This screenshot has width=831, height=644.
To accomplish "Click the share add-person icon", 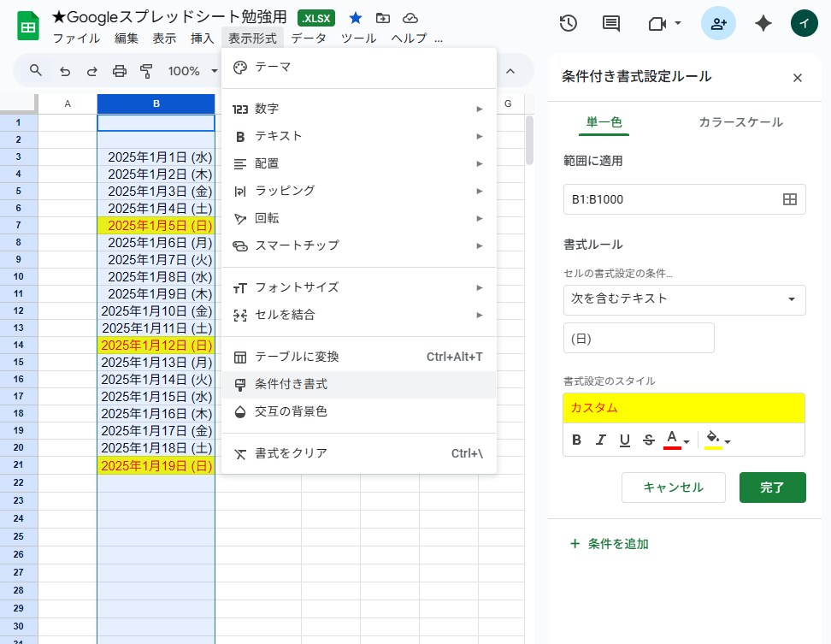I will tap(718, 24).
